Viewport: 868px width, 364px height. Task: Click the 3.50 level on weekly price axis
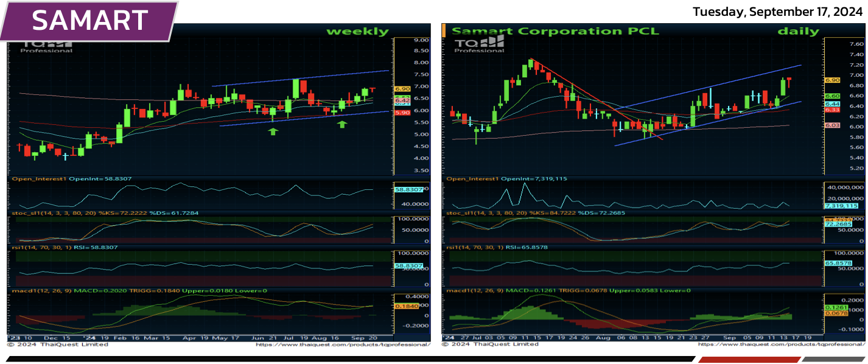click(x=421, y=171)
